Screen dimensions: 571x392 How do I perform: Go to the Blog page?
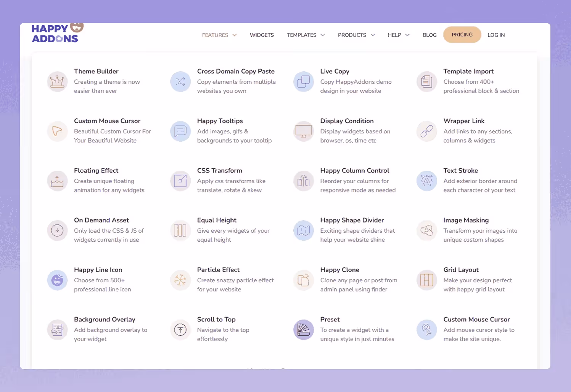point(429,35)
